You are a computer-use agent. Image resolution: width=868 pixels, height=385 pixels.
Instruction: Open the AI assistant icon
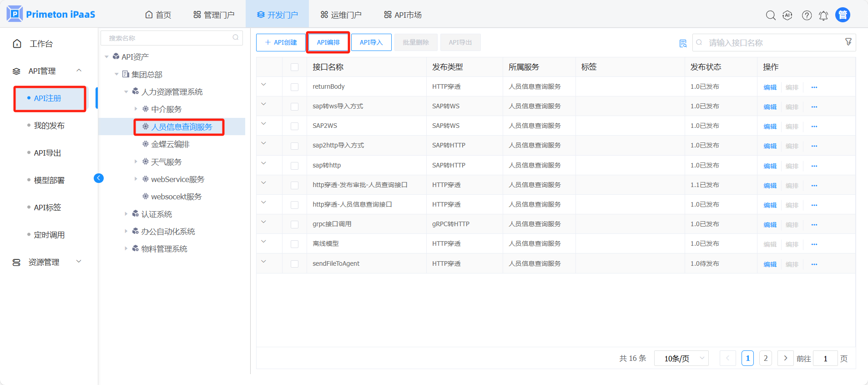tap(787, 15)
